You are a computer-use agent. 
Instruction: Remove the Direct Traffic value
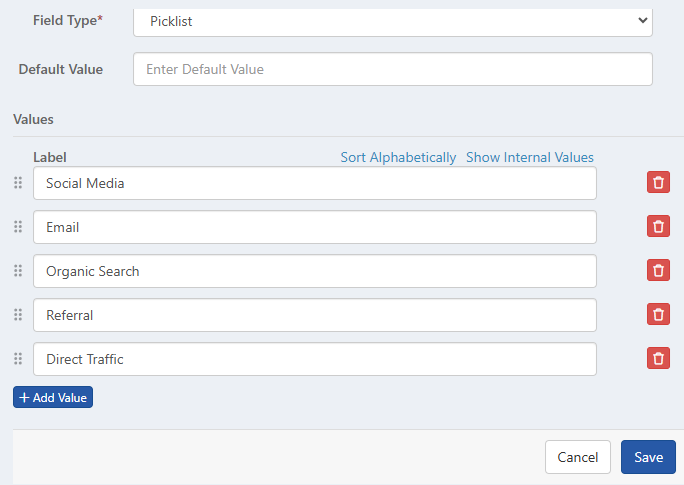658,358
